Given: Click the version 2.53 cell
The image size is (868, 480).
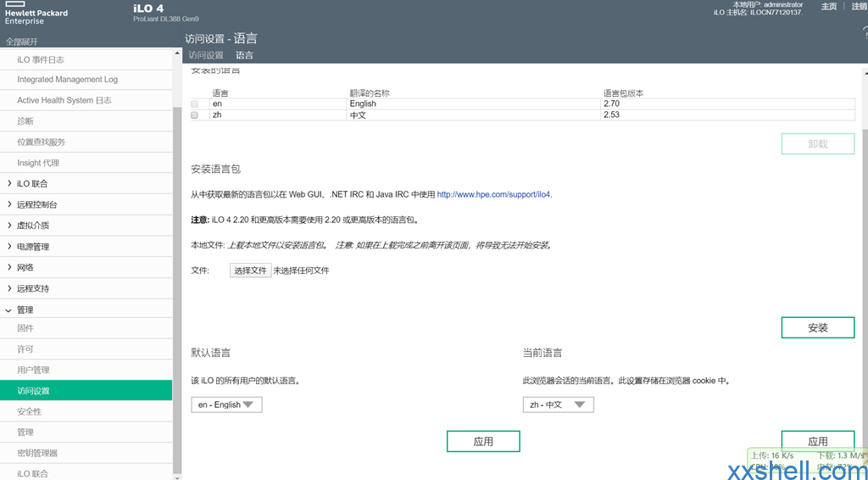Looking at the screenshot, I should pos(728,115).
